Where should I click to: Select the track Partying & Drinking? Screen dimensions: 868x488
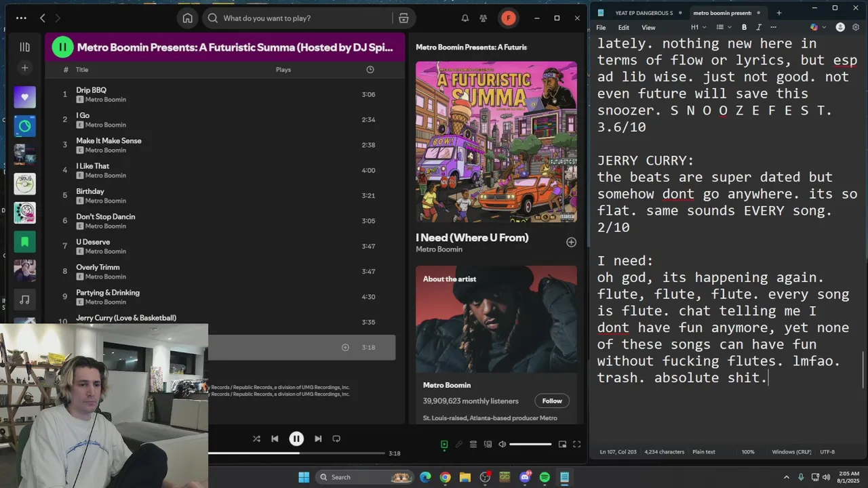pyautogui.click(x=220, y=297)
